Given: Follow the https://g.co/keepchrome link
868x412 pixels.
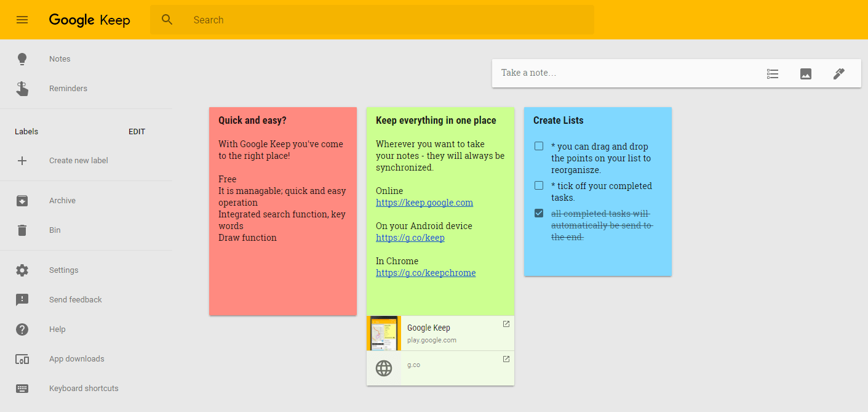Looking at the screenshot, I should tap(426, 273).
